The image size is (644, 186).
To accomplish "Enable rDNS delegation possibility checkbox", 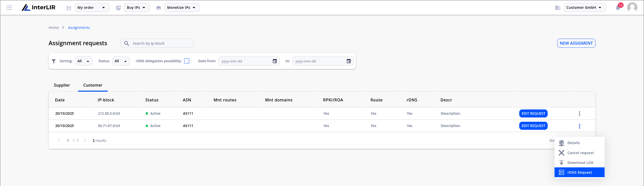I will [187, 61].
